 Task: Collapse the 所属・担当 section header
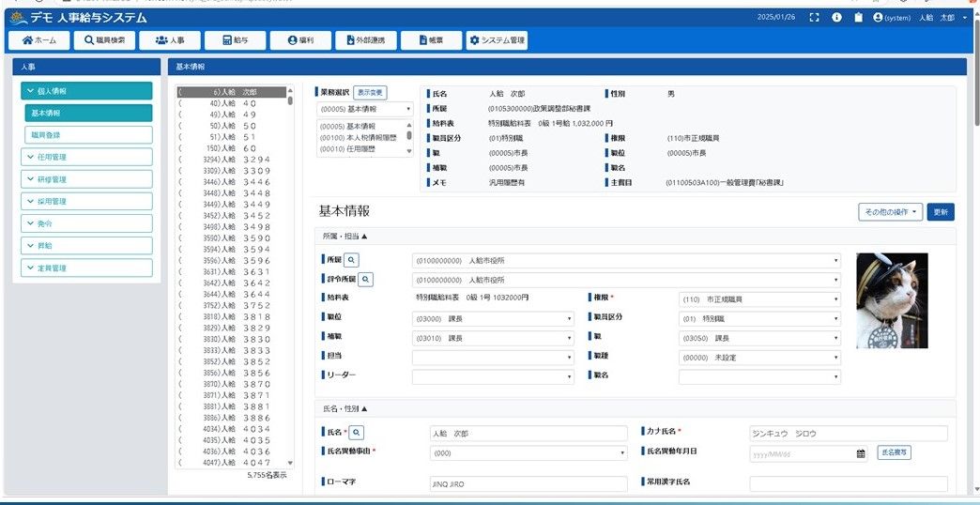[x=345, y=237]
